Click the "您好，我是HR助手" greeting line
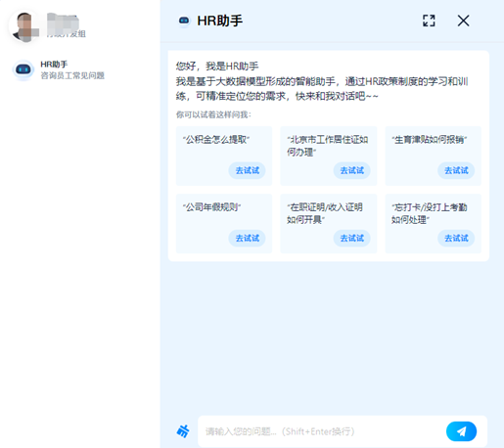 (x=217, y=67)
